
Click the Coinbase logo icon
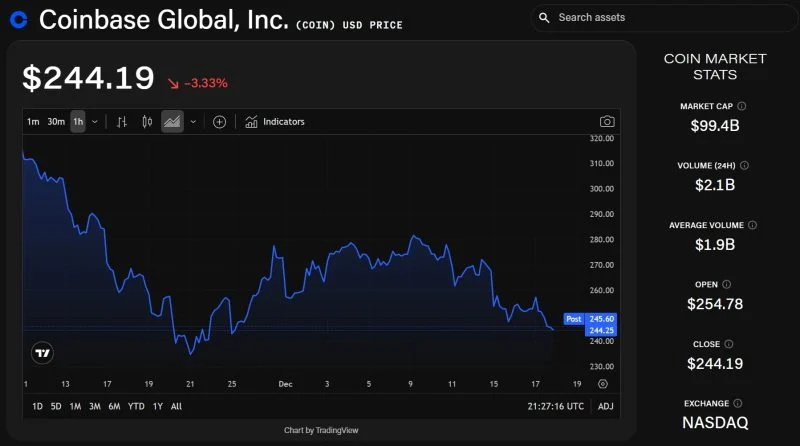(17, 19)
